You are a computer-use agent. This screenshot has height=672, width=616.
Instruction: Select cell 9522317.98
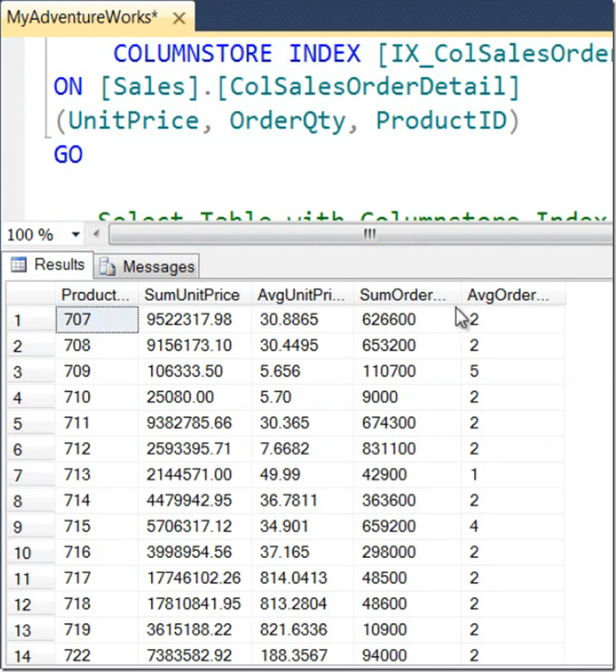[x=195, y=320]
